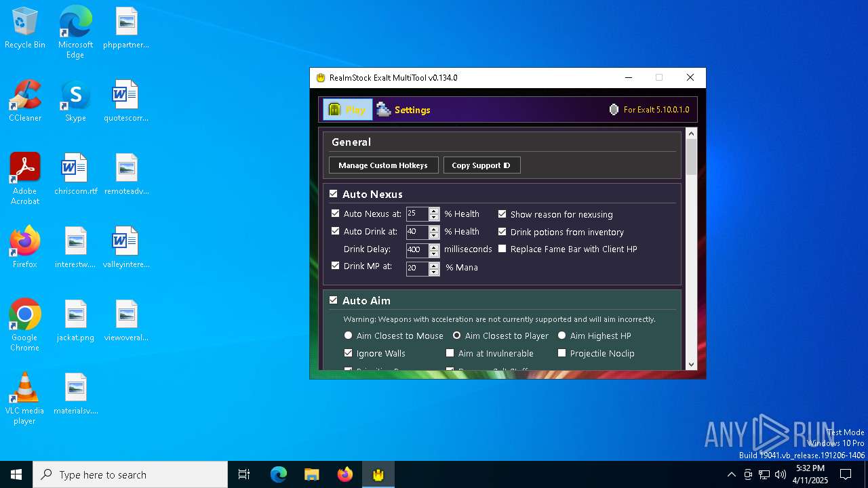Image resolution: width=868 pixels, height=488 pixels.
Task: Toggle the Auto Aim section checkbox
Action: click(x=334, y=300)
